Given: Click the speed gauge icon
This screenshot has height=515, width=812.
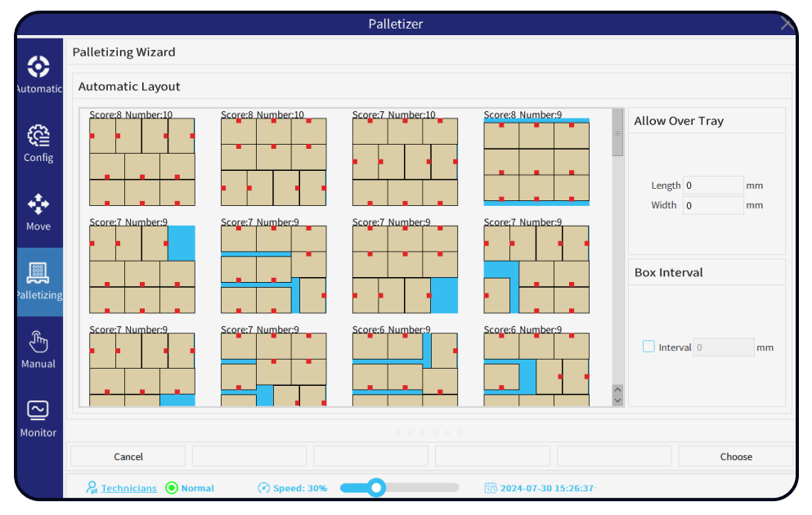Looking at the screenshot, I should pyautogui.click(x=263, y=488).
